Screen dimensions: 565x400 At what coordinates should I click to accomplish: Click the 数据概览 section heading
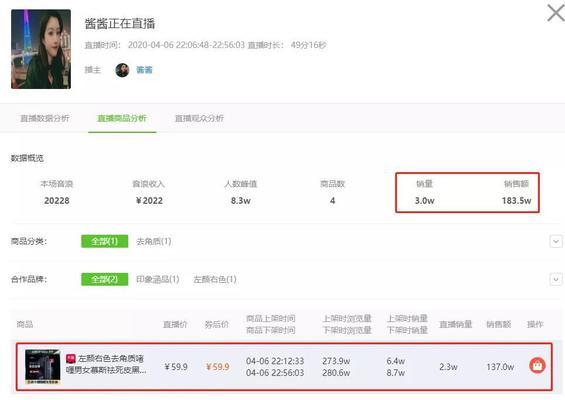pos(27,158)
